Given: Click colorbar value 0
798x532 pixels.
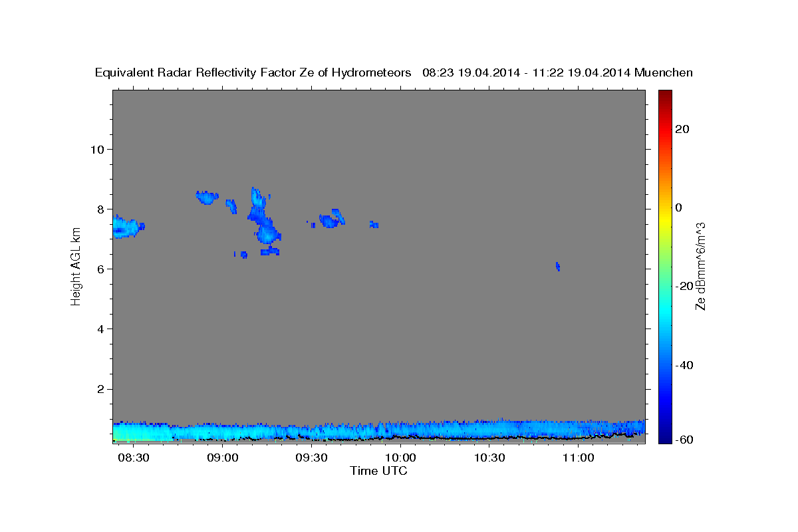Looking at the screenshot, I should [678, 207].
